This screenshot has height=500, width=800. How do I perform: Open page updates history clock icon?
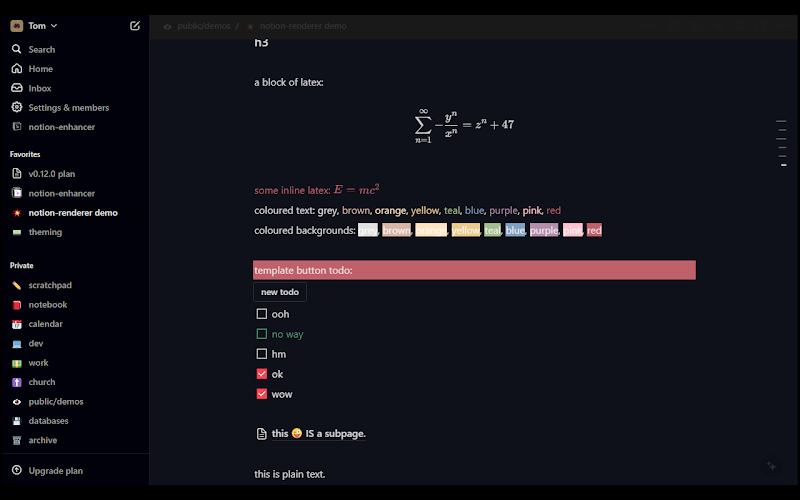coord(695,26)
